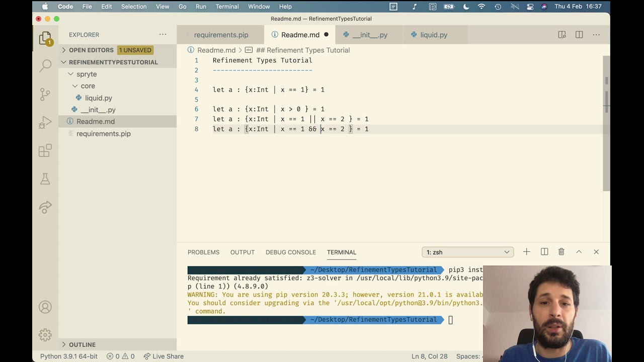644x362 pixels.
Task: Open the Edit menu
Action: [107, 7]
